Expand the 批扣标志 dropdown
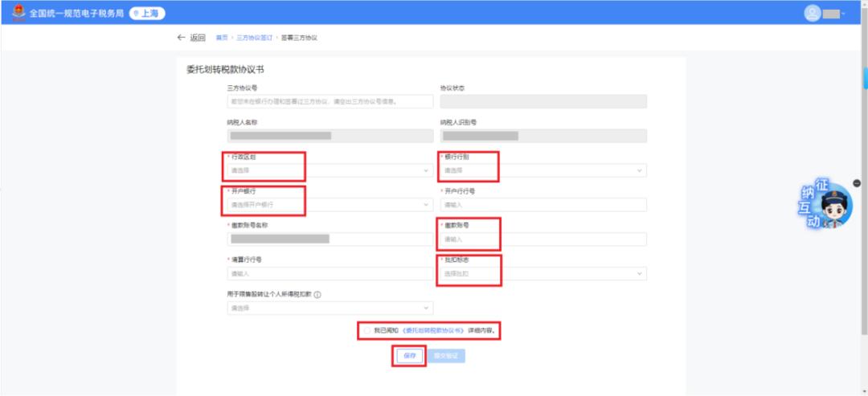This screenshot has width=868, height=396. 543,274
